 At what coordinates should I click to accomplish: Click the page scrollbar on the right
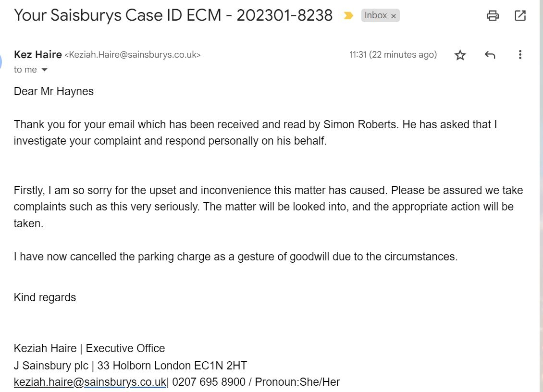541,196
